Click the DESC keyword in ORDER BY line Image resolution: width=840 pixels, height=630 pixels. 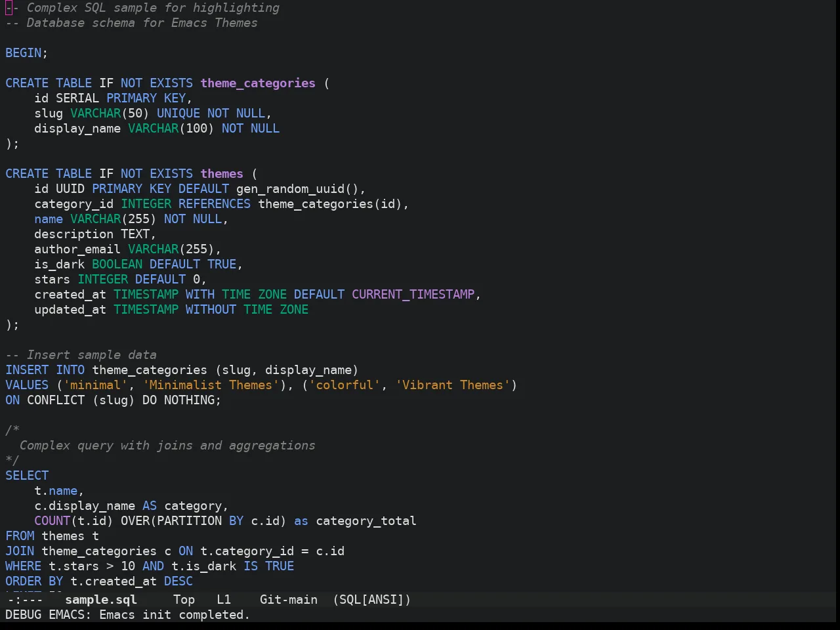[x=178, y=581]
